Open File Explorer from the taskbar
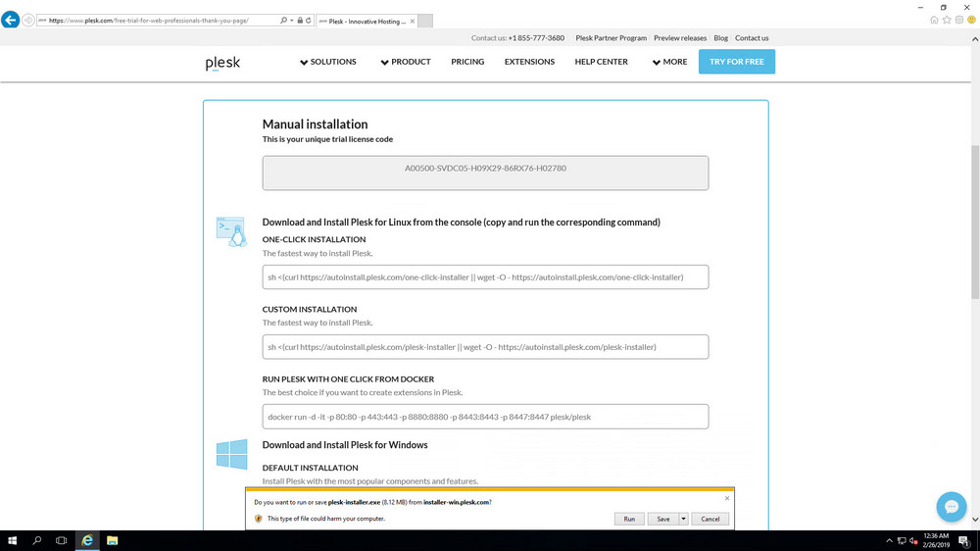 point(112,540)
